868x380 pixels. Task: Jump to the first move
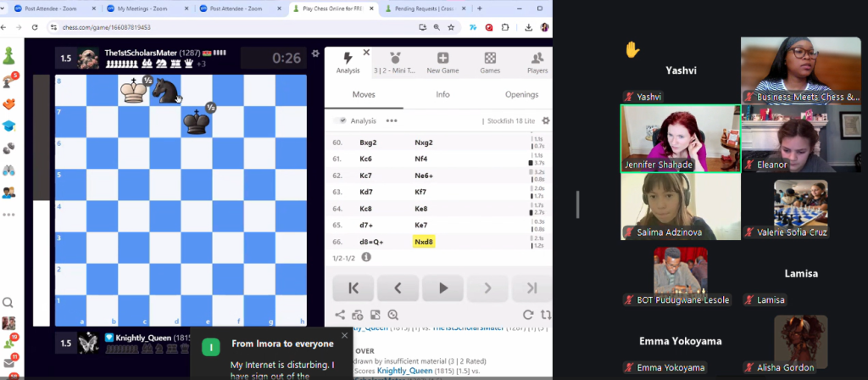(353, 288)
